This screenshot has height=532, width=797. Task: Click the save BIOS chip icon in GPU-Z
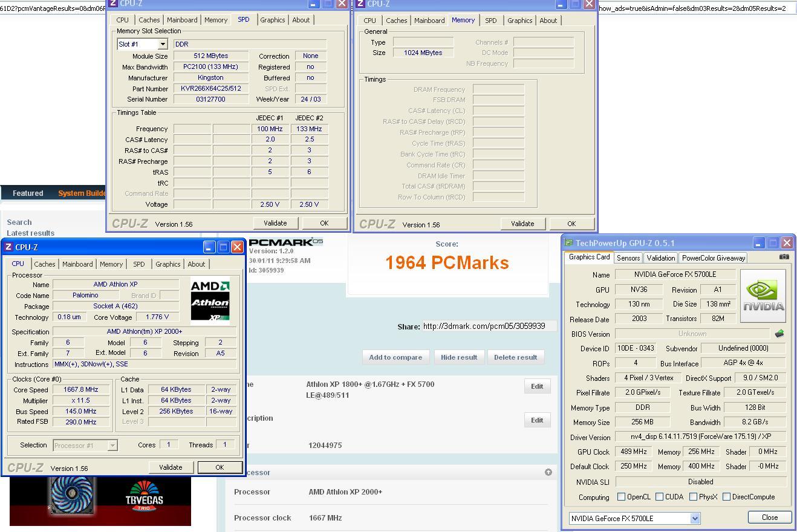[x=779, y=333]
